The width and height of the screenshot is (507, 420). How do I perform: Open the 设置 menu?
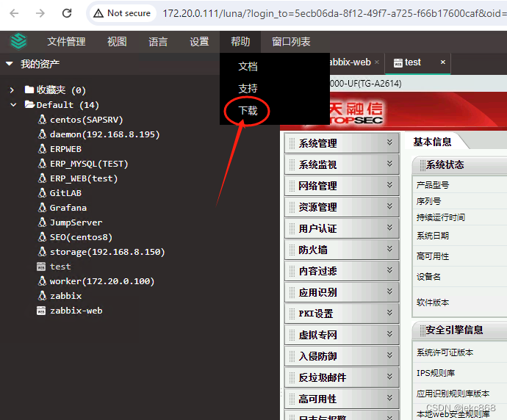point(199,42)
